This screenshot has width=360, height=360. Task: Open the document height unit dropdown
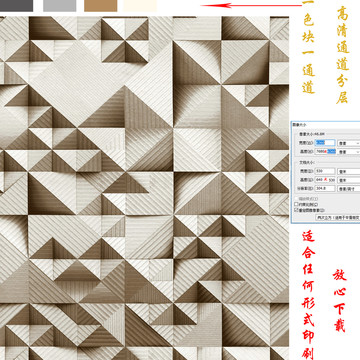(349, 180)
